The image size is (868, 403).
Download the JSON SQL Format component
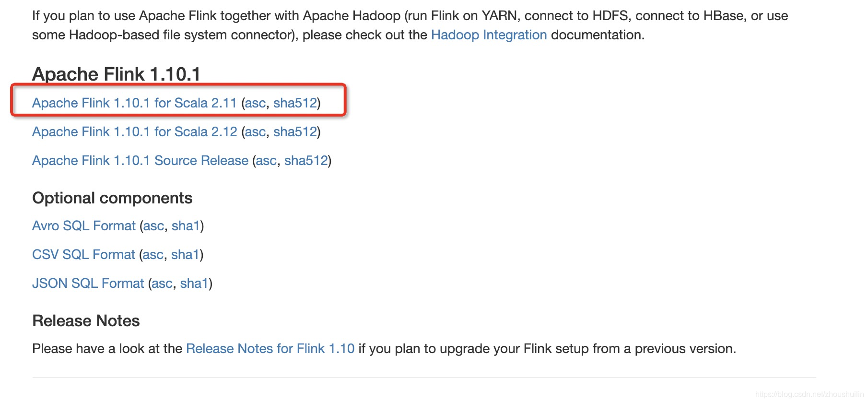pos(87,283)
